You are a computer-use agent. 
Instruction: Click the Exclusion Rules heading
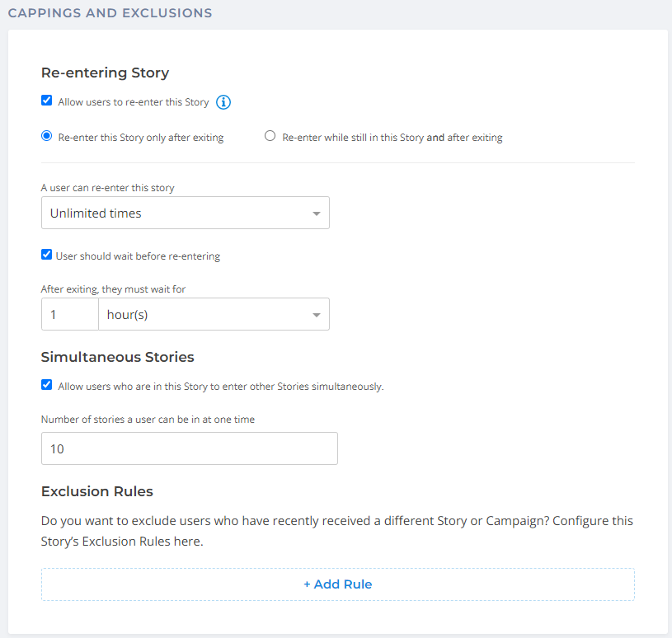(x=96, y=491)
